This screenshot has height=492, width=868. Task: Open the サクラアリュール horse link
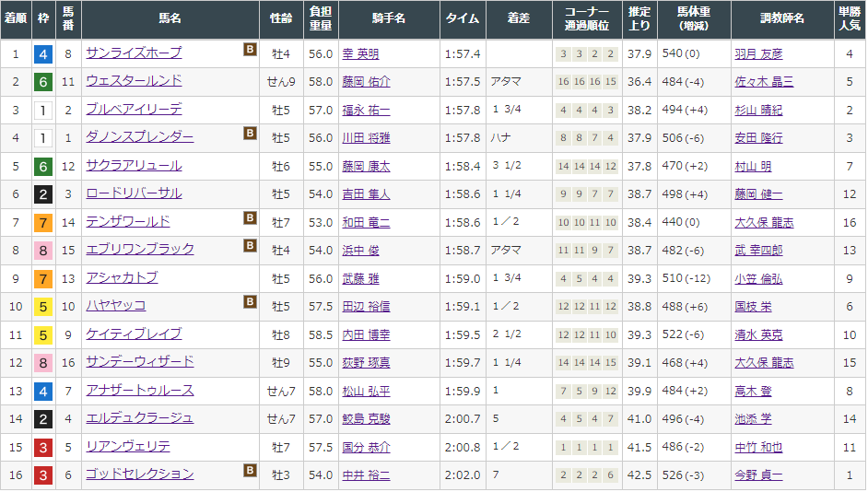(134, 166)
